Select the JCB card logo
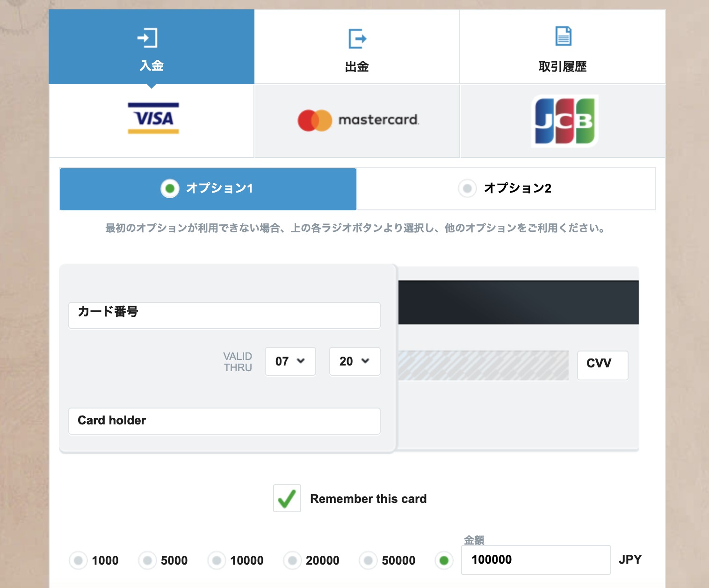The height and width of the screenshot is (588, 709). tap(564, 121)
